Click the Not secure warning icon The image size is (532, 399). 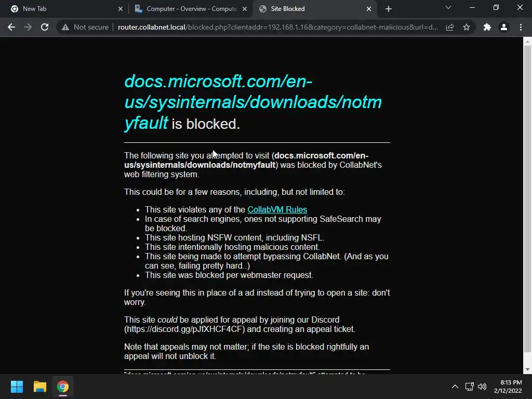click(65, 27)
